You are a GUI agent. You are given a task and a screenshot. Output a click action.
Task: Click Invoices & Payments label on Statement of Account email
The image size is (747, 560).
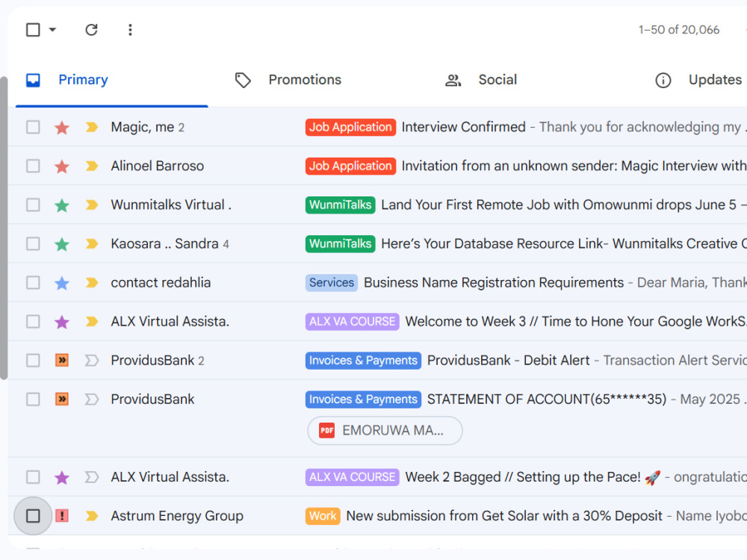pyautogui.click(x=363, y=399)
